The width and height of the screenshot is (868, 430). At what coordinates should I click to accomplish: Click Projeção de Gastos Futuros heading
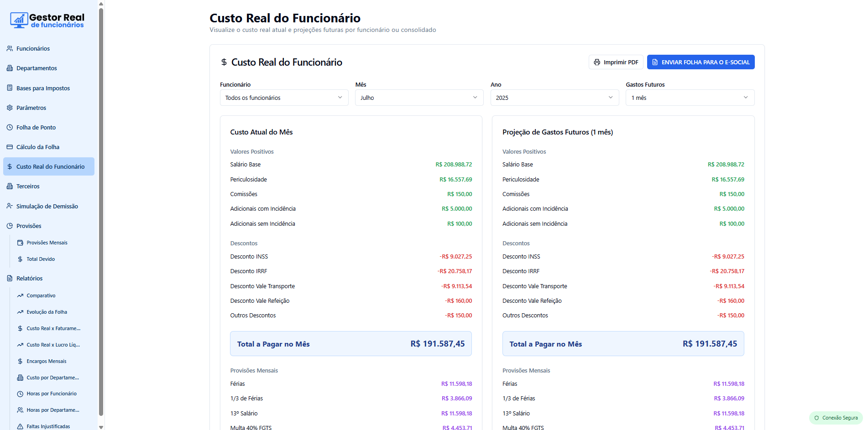[x=558, y=132]
